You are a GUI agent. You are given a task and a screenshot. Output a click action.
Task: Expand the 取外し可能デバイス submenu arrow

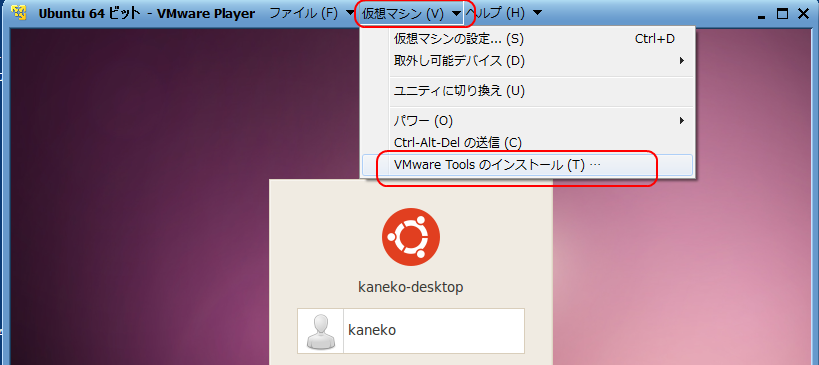682,61
